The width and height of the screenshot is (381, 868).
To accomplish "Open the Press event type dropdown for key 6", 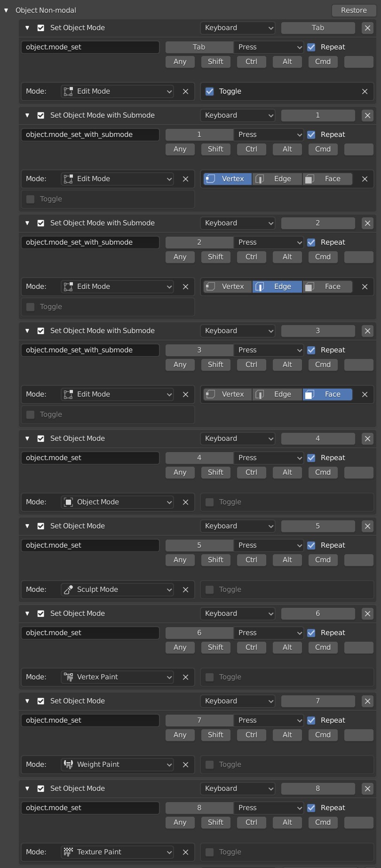I will coord(269,633).
